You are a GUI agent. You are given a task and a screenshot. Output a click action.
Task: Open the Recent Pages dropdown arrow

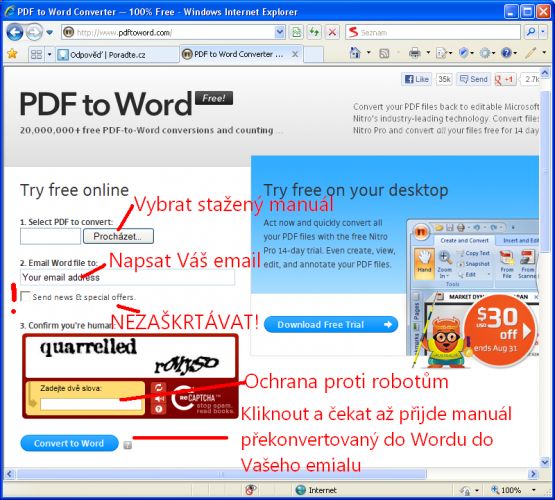click(x=50, y=33)
